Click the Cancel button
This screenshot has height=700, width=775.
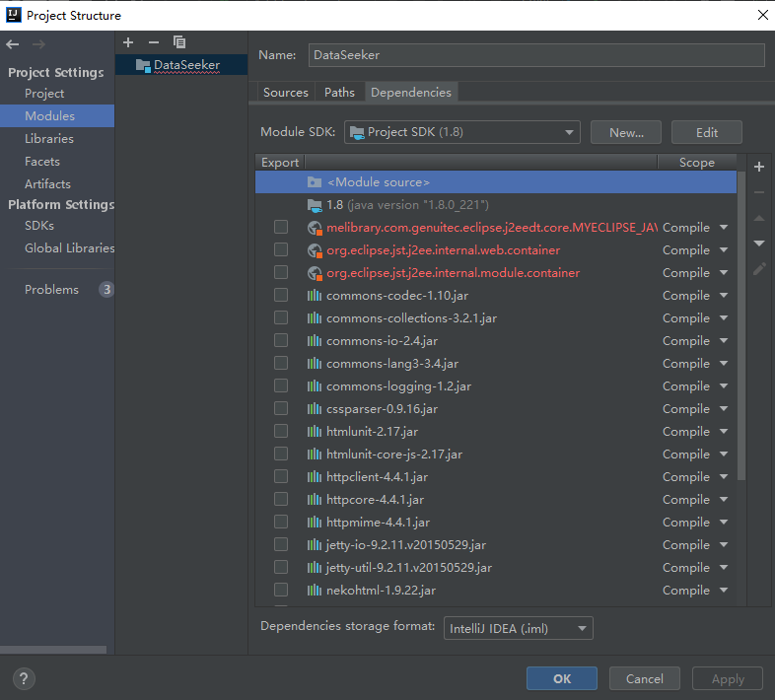(645, 678)
